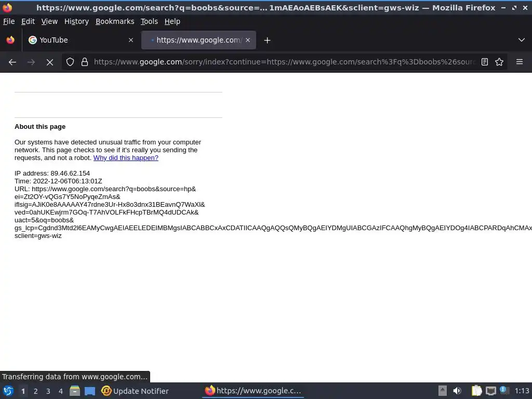Screen dimensions: 532x399
Task: Click the IP address 89.46.62.154 text
Action: click(52, 174)
